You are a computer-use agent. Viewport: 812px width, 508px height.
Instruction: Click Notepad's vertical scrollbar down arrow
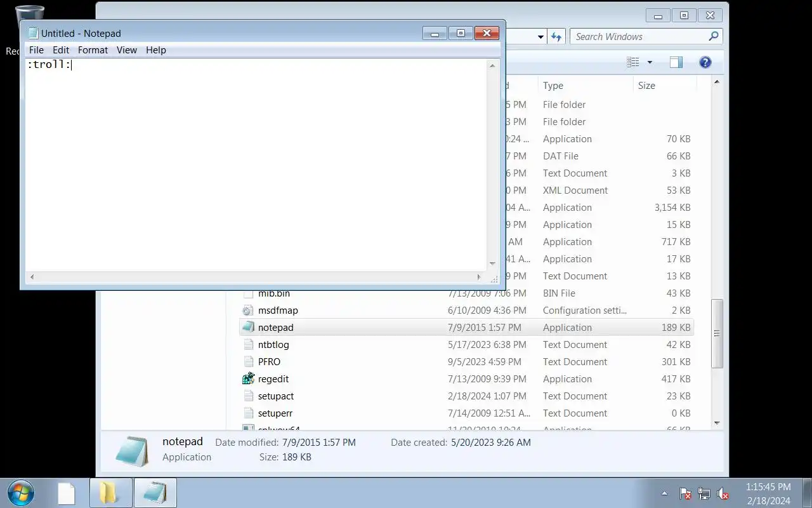click(492, 264)
